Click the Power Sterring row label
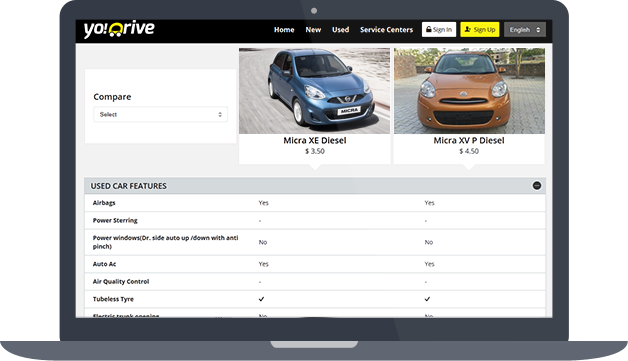Screen dimensions: 628x361 [115, 220]
